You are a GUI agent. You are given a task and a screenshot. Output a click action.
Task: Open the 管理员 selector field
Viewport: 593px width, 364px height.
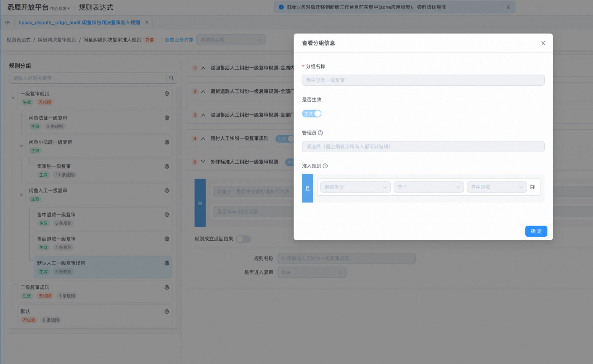click(x=423, y=147)
